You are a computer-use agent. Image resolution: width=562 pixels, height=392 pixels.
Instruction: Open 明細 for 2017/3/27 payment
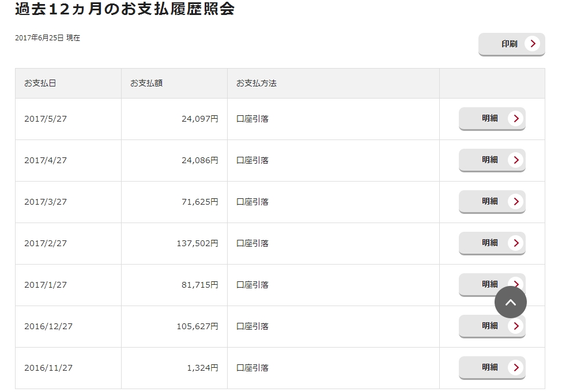pos(492,202)
